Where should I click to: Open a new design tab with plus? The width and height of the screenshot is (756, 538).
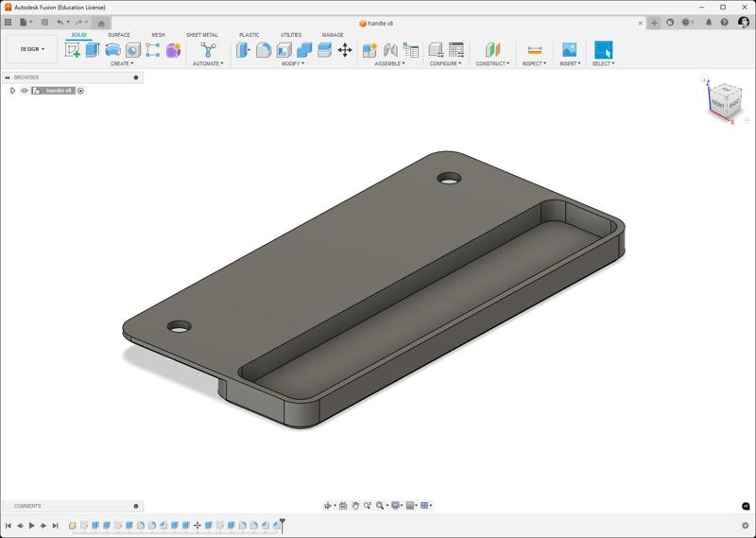654,23
